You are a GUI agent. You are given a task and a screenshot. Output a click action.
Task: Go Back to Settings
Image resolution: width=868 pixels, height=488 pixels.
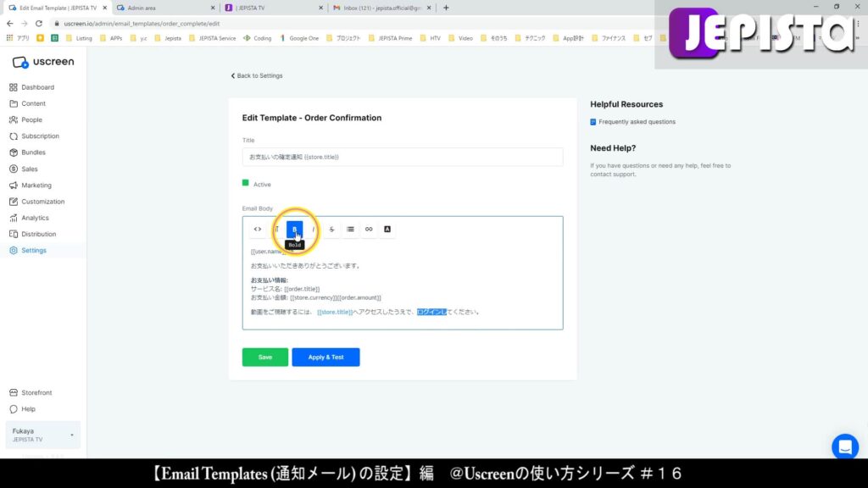pos(257,75)
